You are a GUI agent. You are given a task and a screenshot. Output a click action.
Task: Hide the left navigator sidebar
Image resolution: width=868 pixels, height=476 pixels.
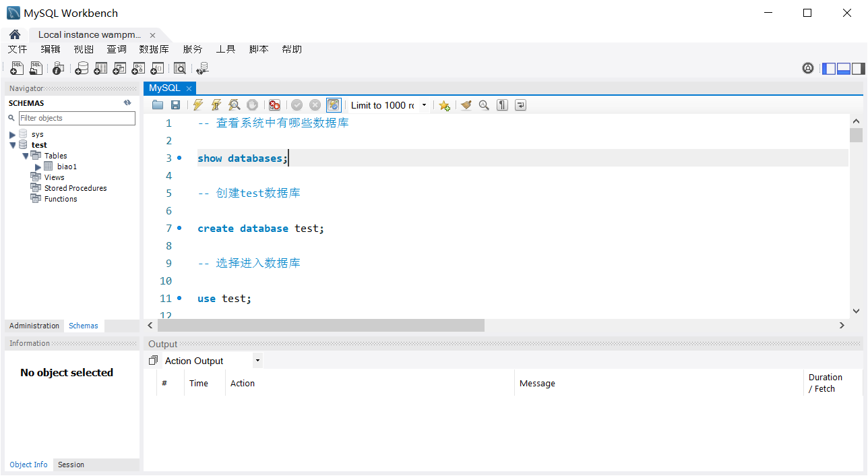coord(829,69)
